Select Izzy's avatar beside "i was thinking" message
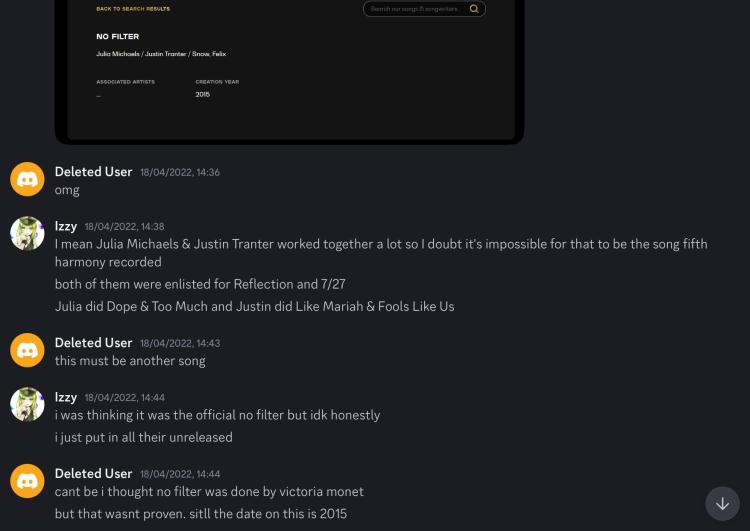 pos(27,404)
